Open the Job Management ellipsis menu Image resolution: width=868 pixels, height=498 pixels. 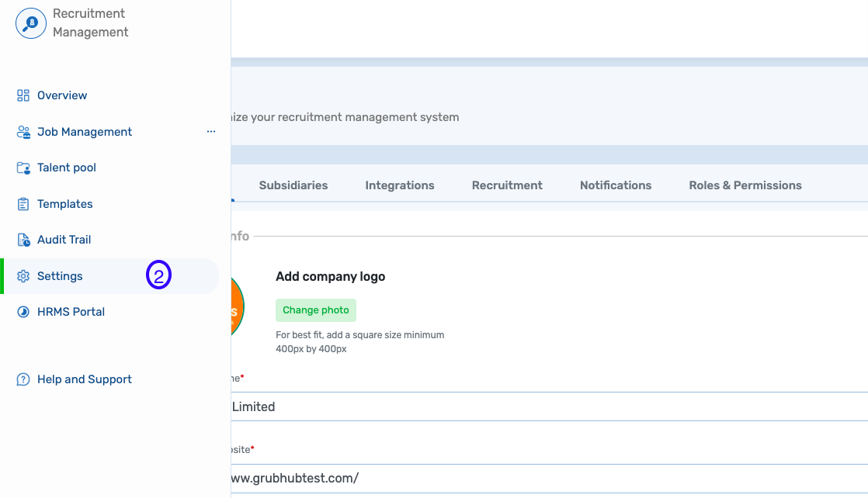point(210,131)
